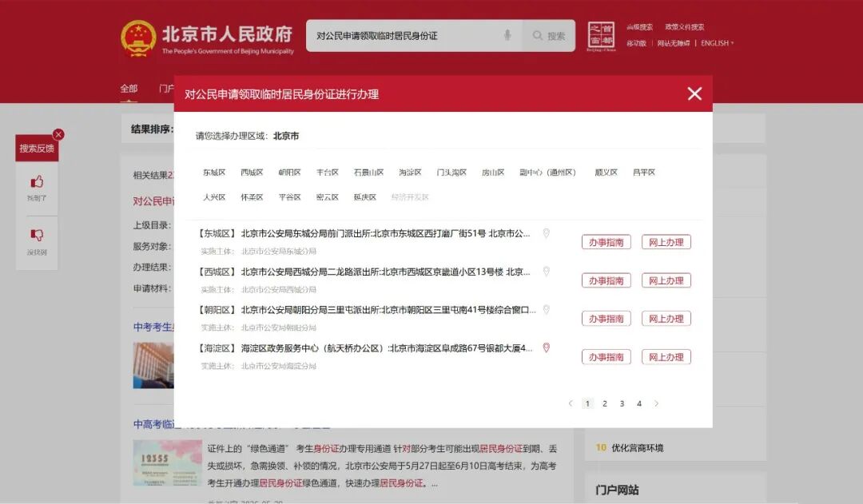Select 丰台区 district filter
The width and height of the screenshot is (863, 504).
tap(328, 173)
